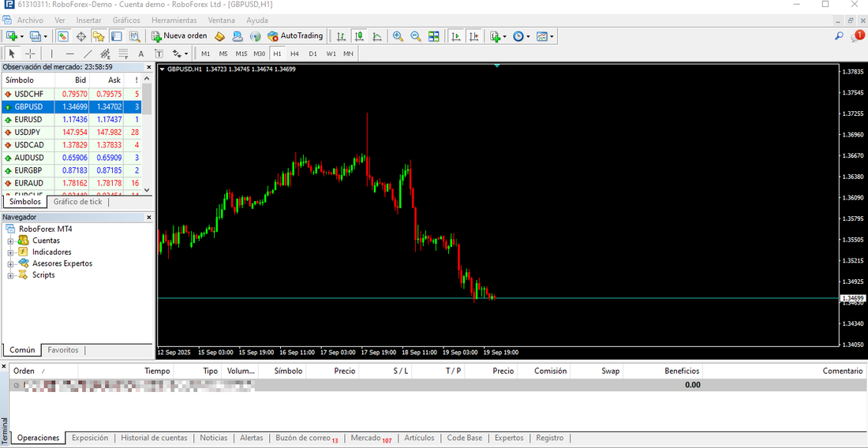Viewport: 868px width, 448px height.
Task: Open the notifications chat icon with badge
Action: (857, 36)
